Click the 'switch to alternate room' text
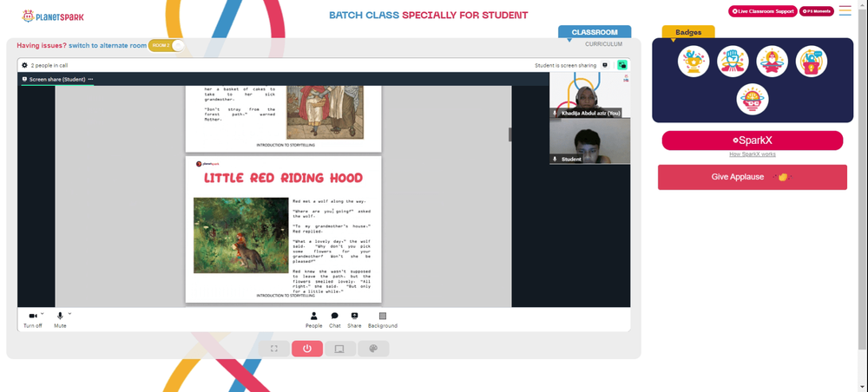Screen dimensions: 868x392 108,45
